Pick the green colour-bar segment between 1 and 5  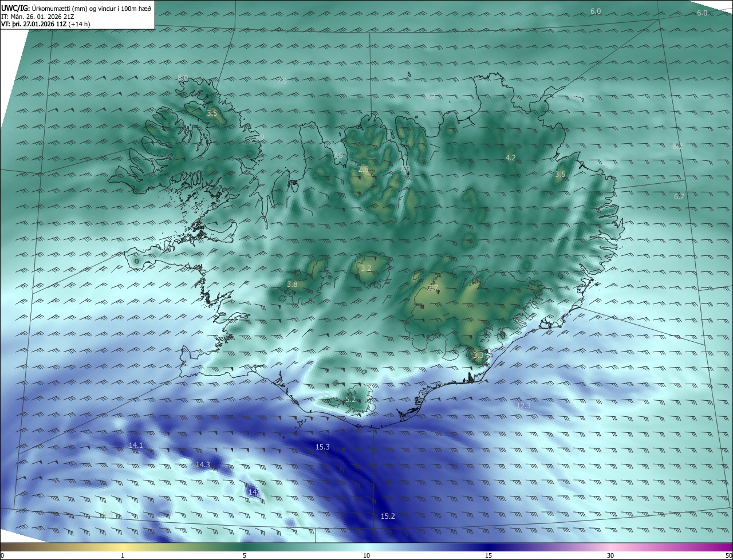click(183, 547)
